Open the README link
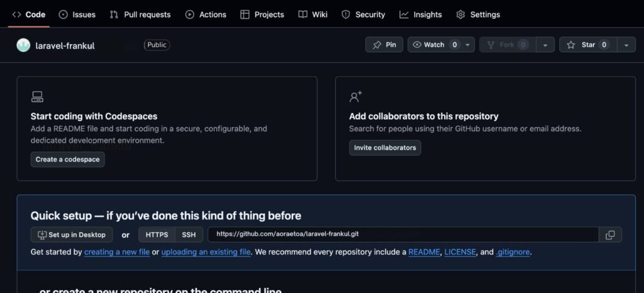 coord(424,252)
